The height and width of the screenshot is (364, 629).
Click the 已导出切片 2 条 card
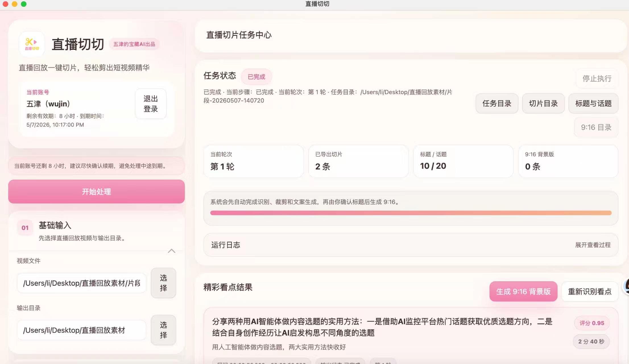[x=358, y=161]
